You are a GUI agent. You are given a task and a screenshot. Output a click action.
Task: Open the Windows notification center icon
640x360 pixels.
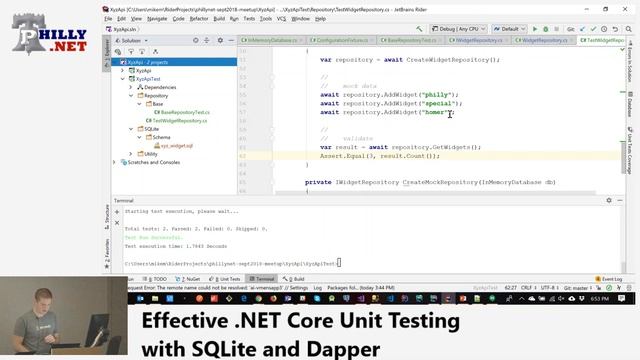621,299
